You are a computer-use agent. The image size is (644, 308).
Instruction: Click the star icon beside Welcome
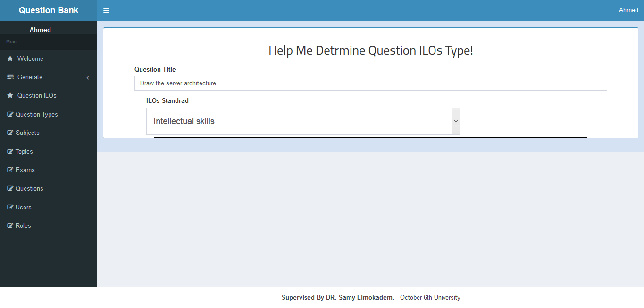coord(10,58)
